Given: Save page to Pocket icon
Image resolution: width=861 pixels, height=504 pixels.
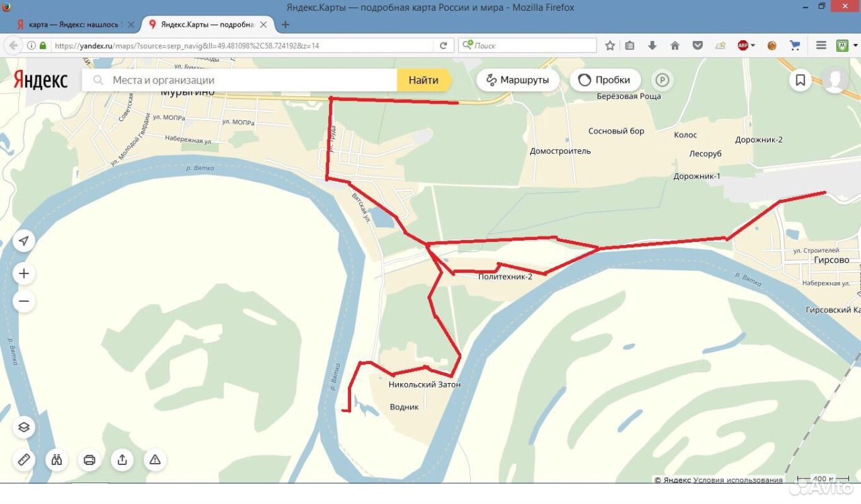Looking at the screenshot, I should (x=698, y=46).
